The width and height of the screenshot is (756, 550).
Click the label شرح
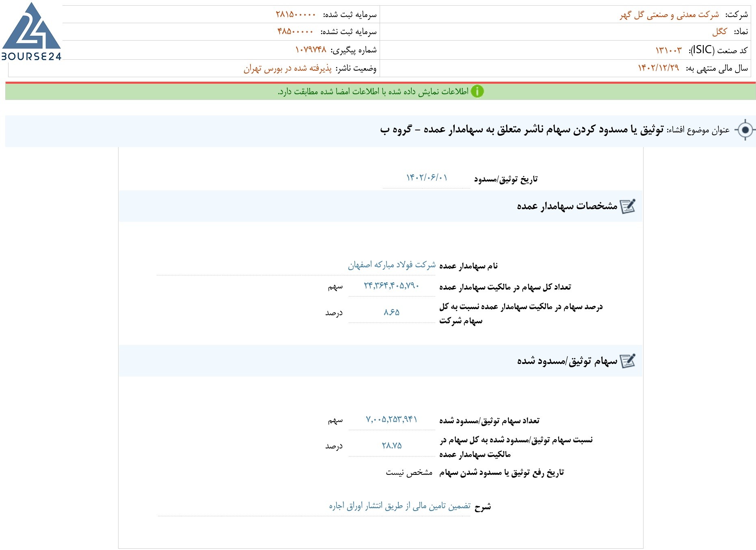coord(483,507)
